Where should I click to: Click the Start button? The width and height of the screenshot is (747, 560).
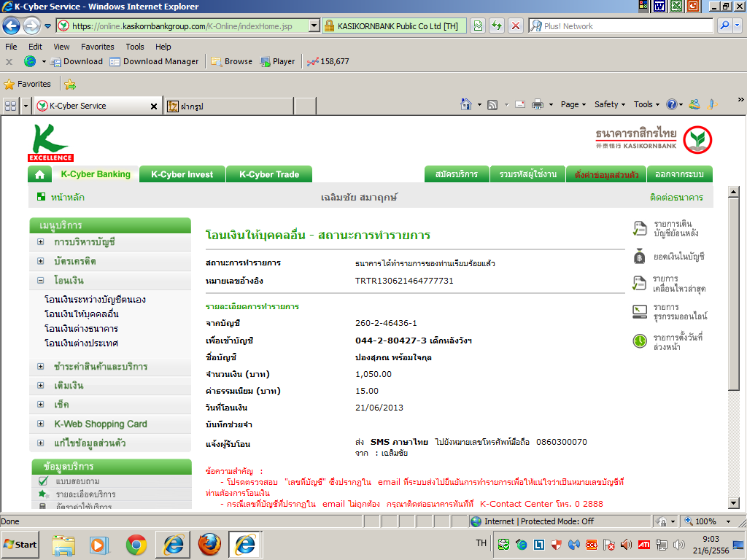(20, 544)
